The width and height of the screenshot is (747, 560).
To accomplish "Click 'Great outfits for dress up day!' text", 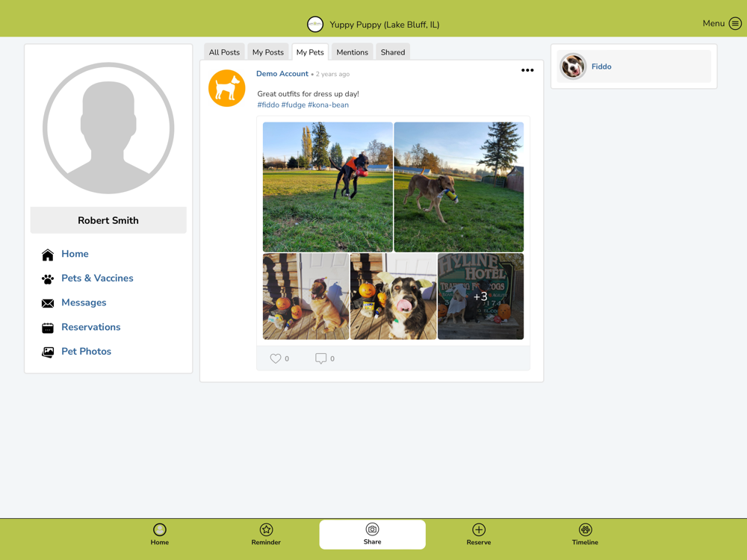I will (x=309, y=94).
